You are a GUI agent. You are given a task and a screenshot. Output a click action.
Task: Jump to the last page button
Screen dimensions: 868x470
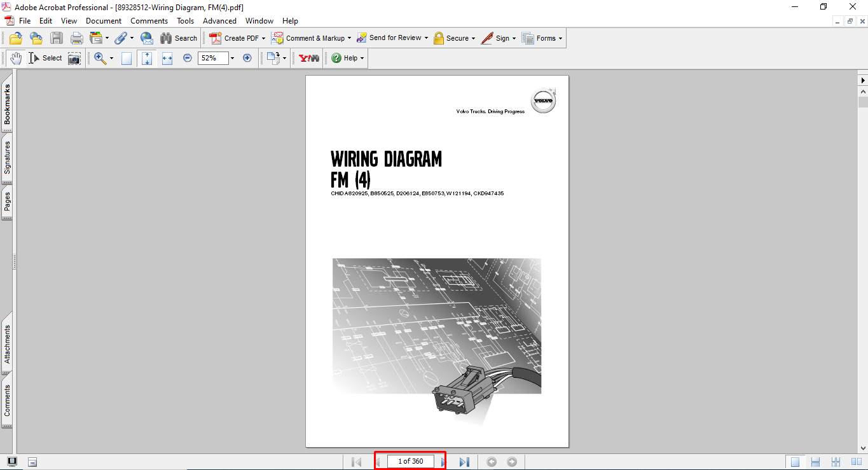[x=464, y=462]
